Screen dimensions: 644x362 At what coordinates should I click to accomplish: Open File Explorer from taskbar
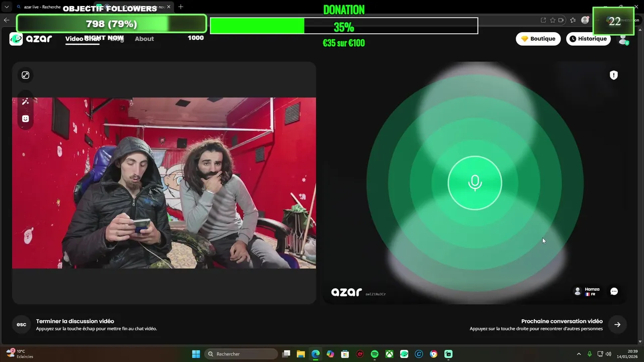[x=301, y=354]
